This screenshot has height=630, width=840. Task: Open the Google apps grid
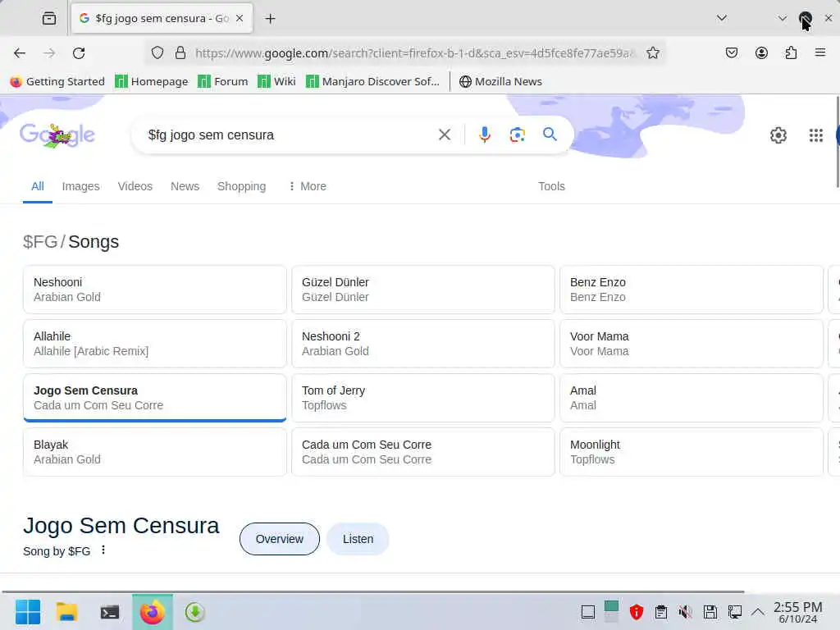815,135
